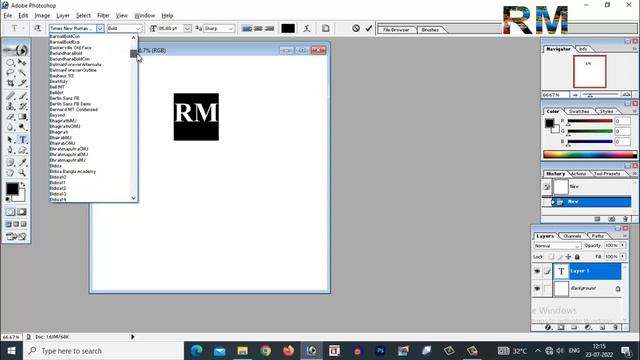This screenshot has width=640, height=360.
Task: Open the font family dropdown arrow
Action: (100, 29)
